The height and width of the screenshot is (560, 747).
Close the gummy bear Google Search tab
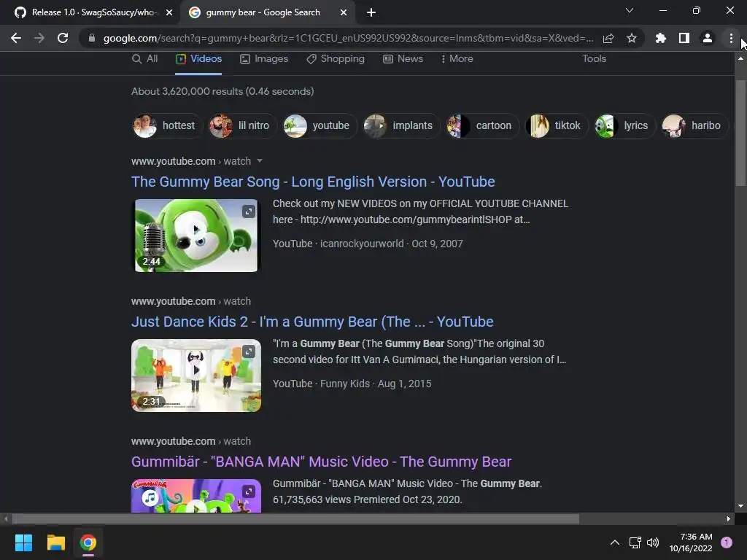344,12
